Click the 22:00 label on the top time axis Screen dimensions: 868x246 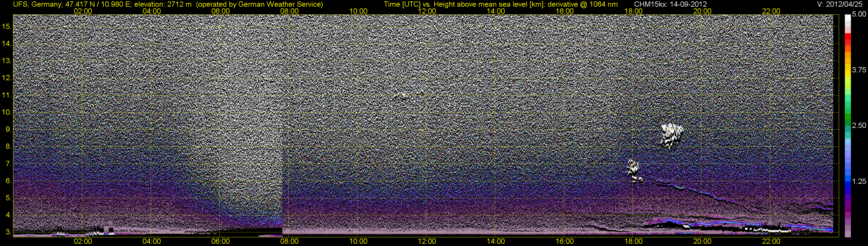pos(771,11)
